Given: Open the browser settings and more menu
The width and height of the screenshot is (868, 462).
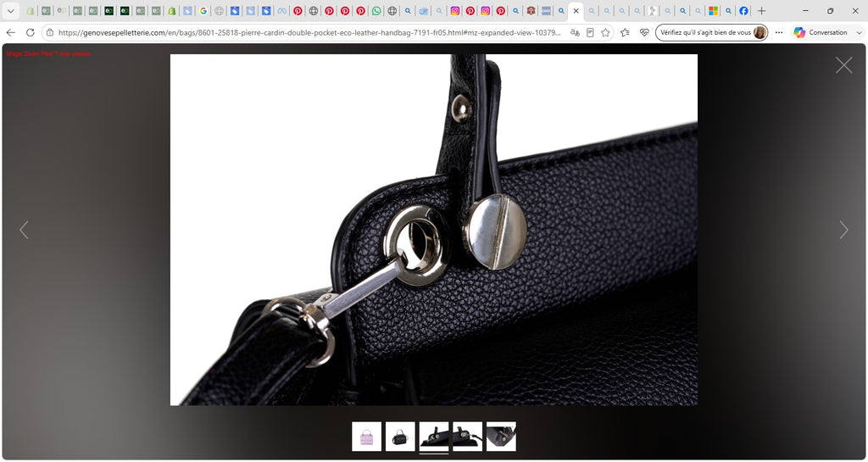Looking at the screenshot, I should click(x=779, y=33).
